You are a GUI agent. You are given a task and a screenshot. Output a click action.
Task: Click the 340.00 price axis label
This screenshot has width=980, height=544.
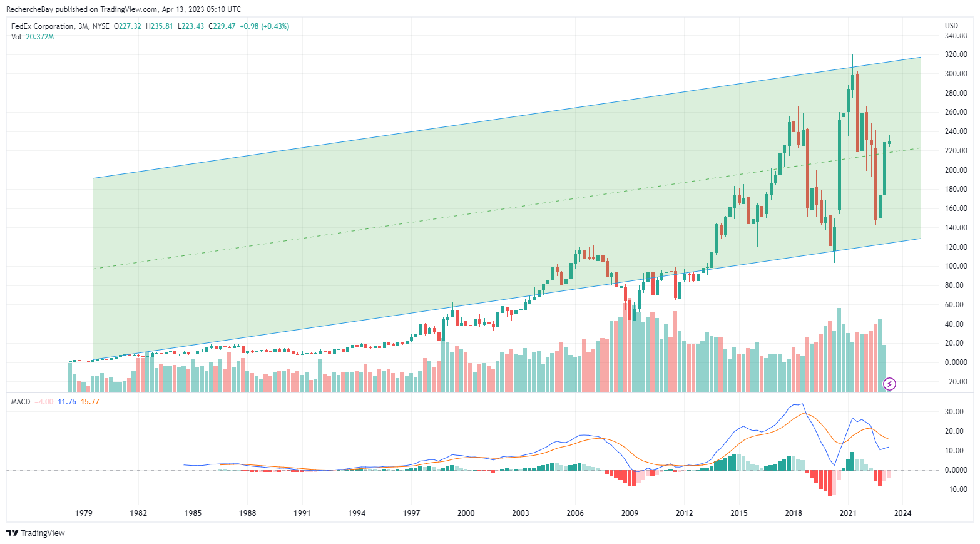pyautogui.click(x=956, y=36)
